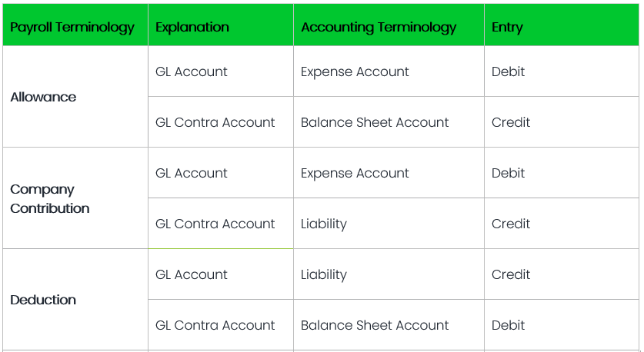
Task: Click the Explanation column header
Action: click(192, 27)
